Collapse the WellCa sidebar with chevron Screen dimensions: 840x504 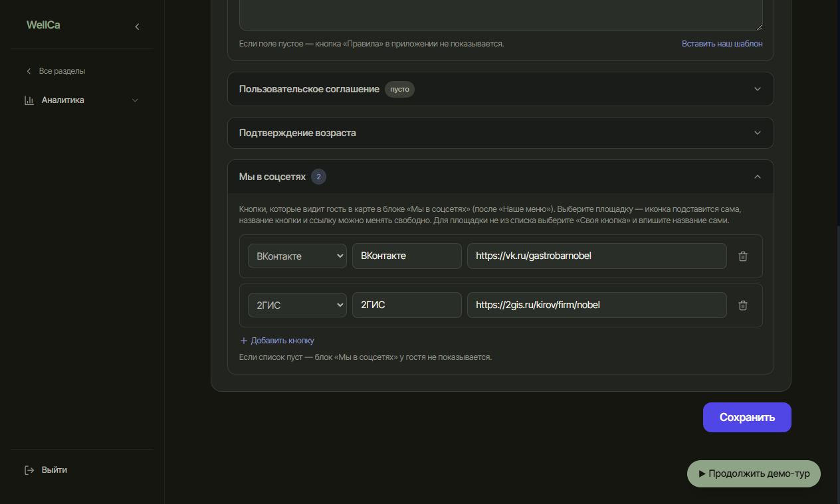(137, 27)
